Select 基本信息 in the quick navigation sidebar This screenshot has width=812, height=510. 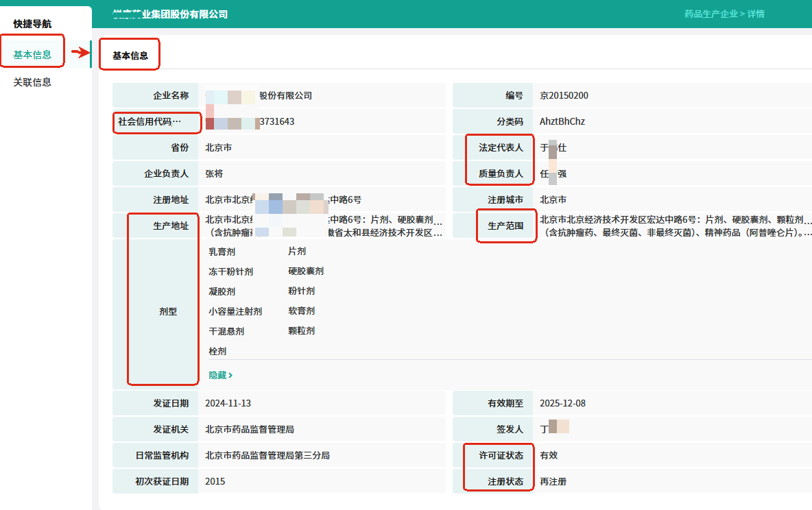tap(32, 55)
